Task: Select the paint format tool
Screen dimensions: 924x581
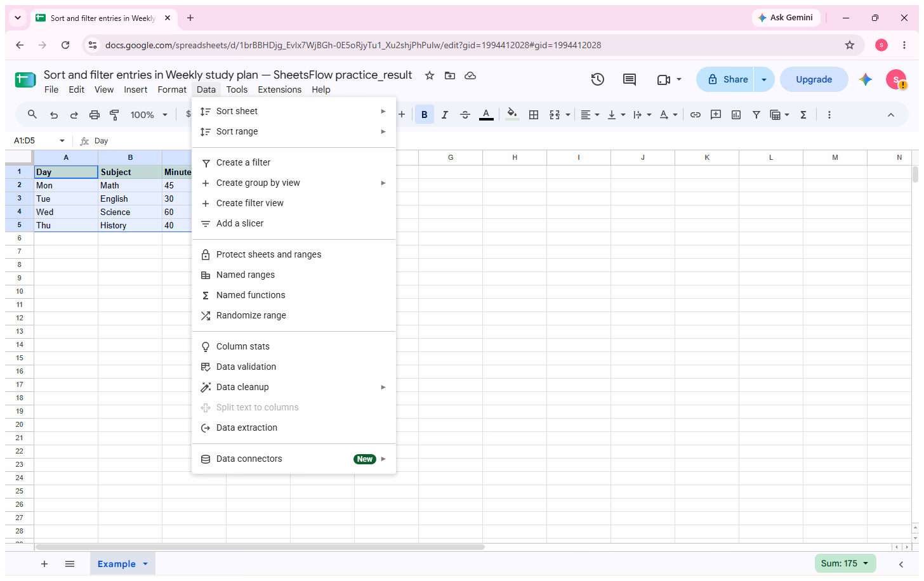Action: pos(115,115)
